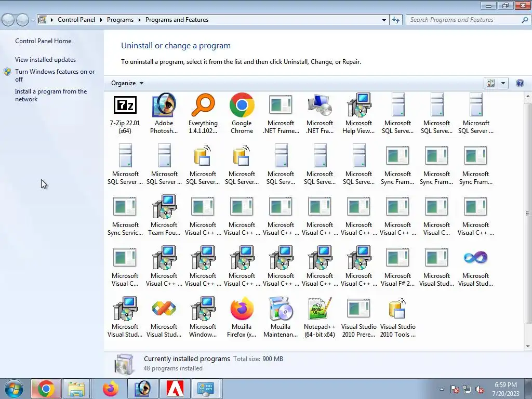532x399 pixels.
Task: Select the Microsoft Help Viewer program icon
Action: point(358,114)
